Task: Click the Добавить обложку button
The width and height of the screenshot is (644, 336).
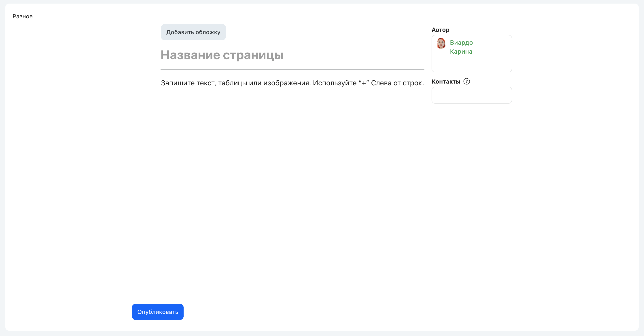Action: (x=193, y=32)
